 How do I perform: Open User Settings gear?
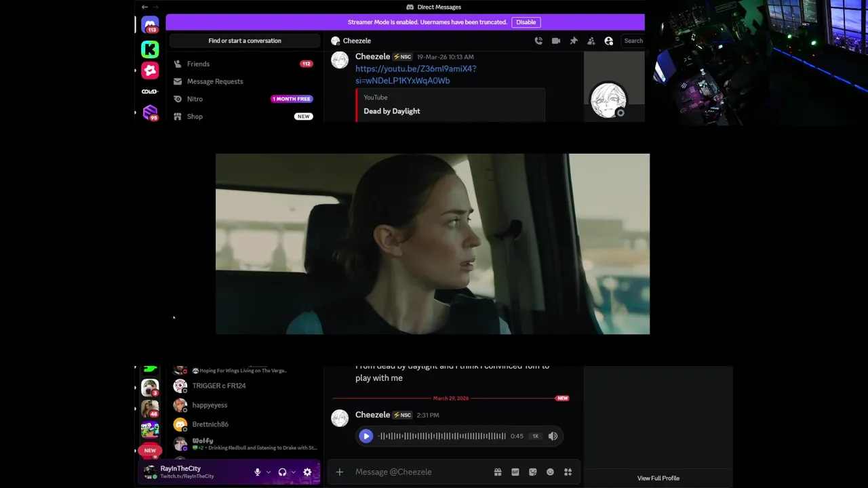(307, 472)
